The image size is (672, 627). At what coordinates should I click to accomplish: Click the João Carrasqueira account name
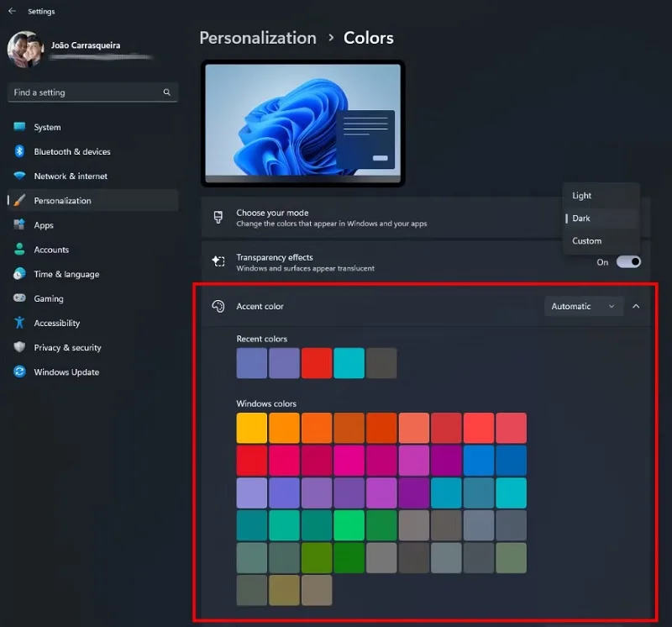pos(86,45)
